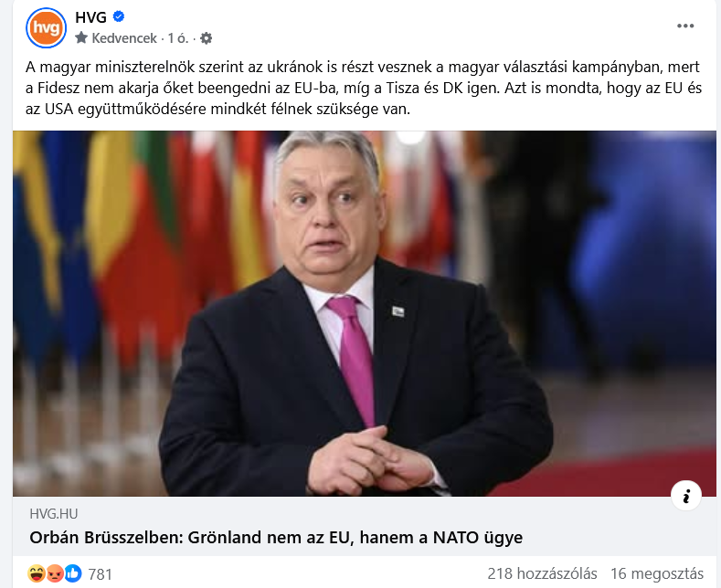The image size is (721, 588).
Task: Open the article preview photo thumbnail
Action: [x=365, y=313]
